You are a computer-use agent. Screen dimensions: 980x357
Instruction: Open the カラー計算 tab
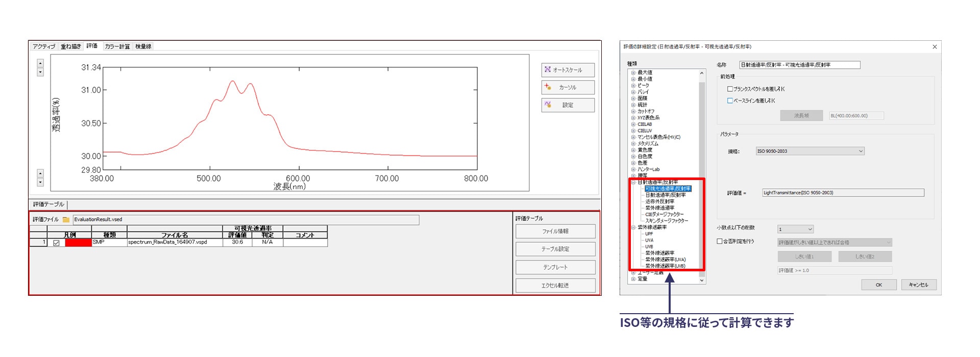coord(117,46)
